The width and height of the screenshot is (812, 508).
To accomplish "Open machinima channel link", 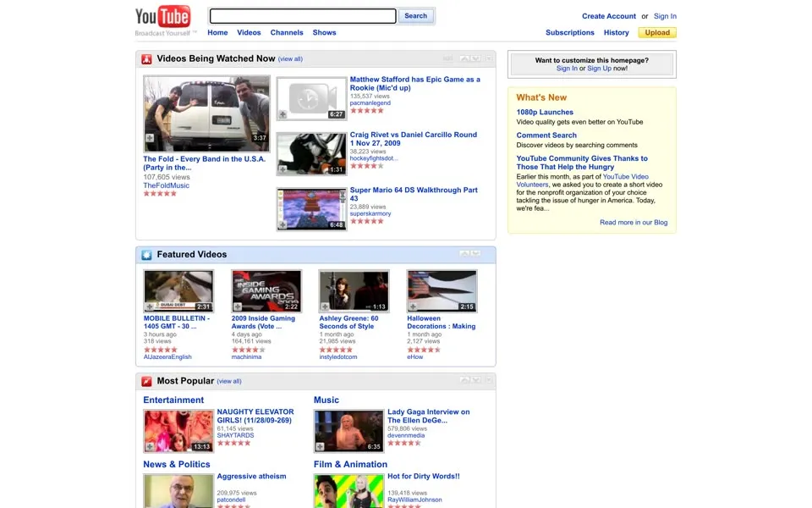I will coord(246,357).
